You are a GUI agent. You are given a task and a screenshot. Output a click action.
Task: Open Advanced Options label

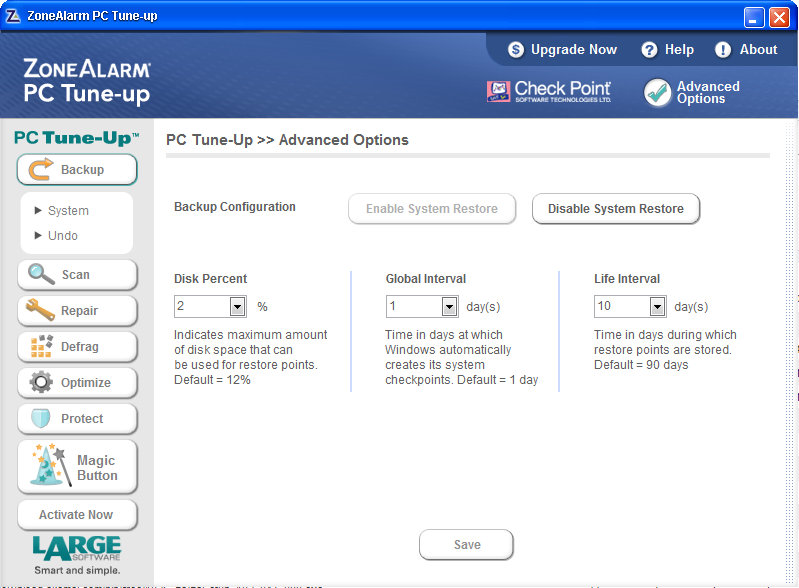708,93
